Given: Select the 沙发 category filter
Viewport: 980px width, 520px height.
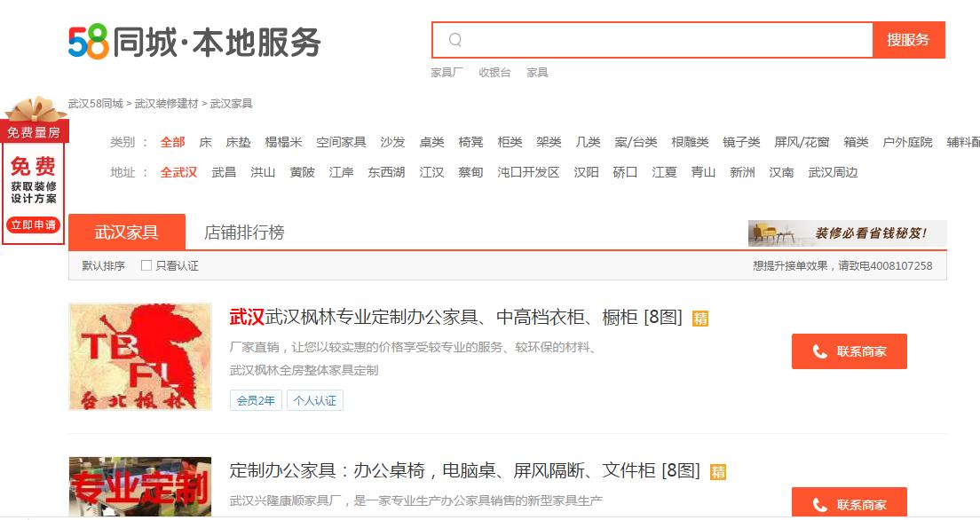Looking at the screenshot, I should pos(391,141).
